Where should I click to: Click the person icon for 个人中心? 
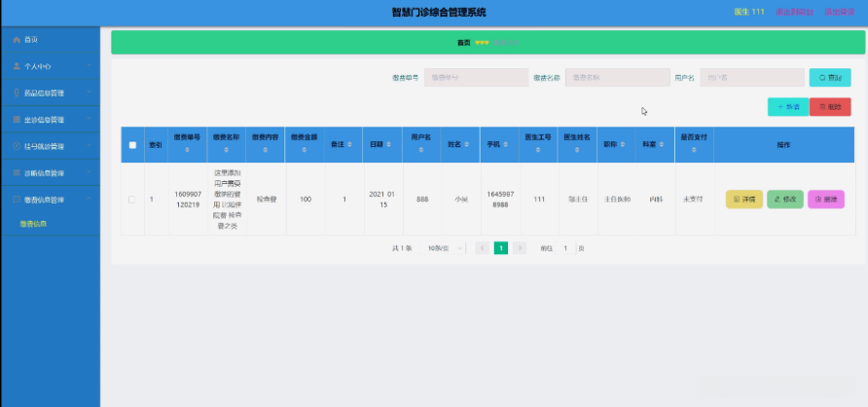[17, 66]
